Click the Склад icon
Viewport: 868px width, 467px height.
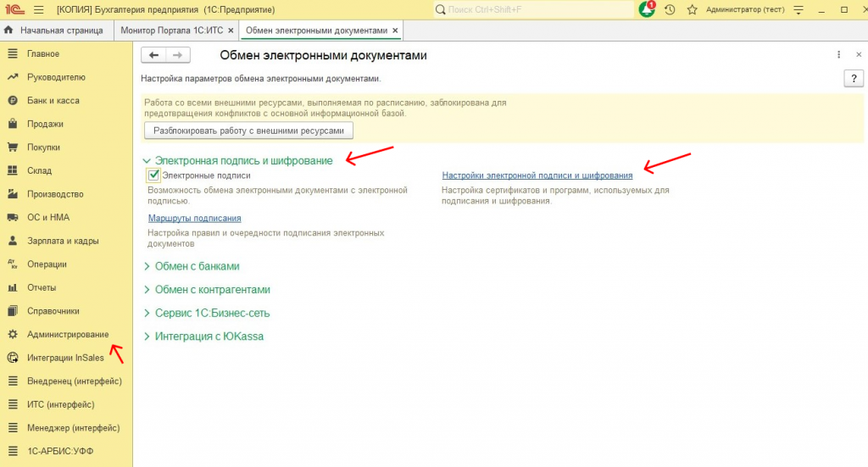pos(13,170)
